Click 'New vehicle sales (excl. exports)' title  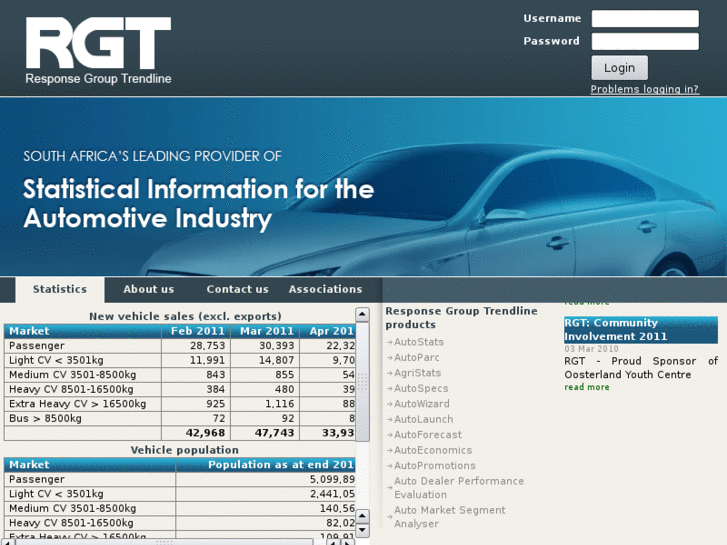click(x=185, y=316)
